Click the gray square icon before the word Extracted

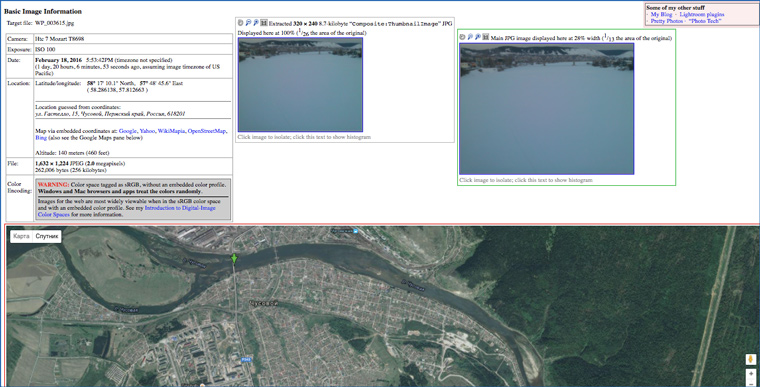tap(264, 23)
